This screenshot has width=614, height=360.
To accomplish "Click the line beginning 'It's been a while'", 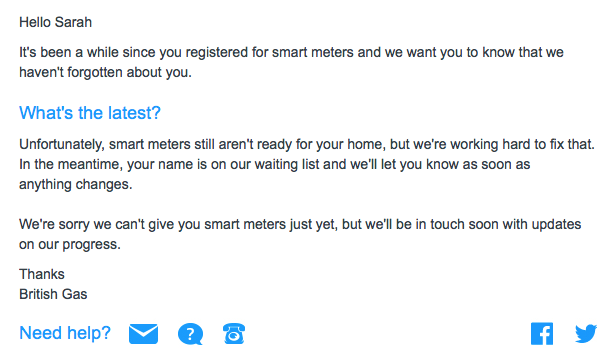I will point(291,52).
